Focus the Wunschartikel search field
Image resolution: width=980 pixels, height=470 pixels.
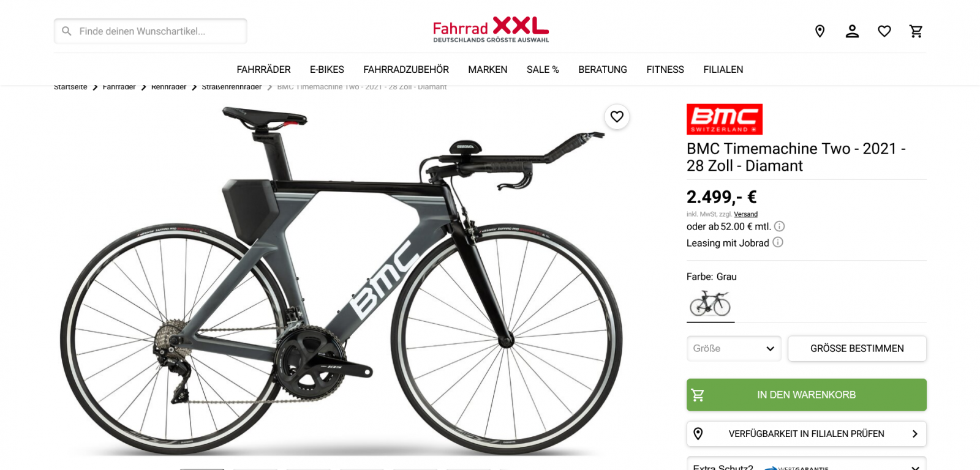click(x=151, y=31)
